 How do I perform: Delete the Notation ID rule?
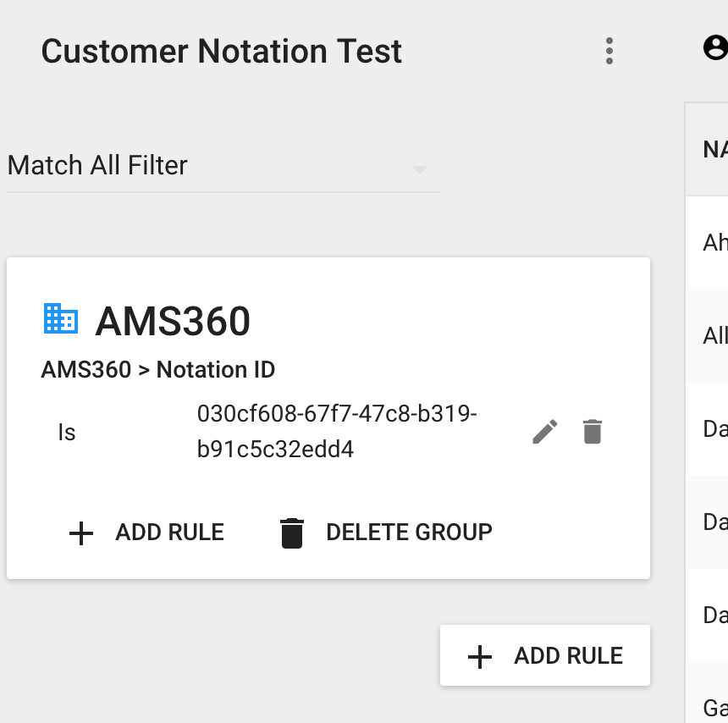tap(592, 432)
